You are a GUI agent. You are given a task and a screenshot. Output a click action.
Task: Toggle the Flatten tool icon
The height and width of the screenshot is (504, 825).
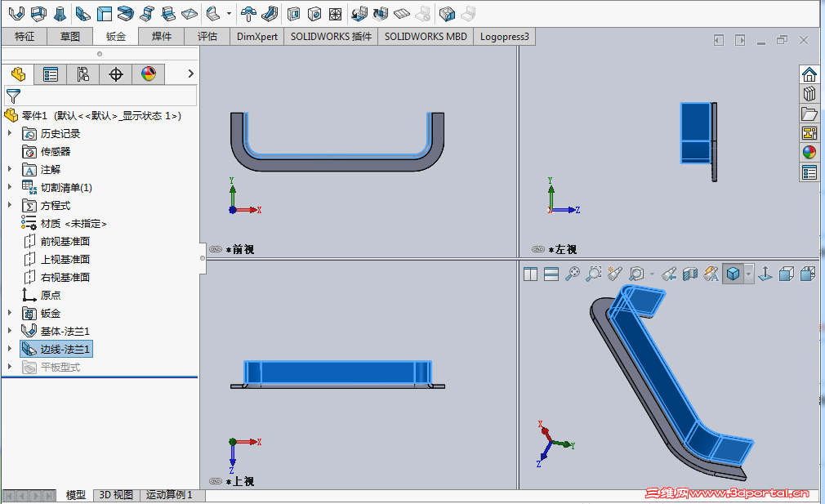pos(402,14)
